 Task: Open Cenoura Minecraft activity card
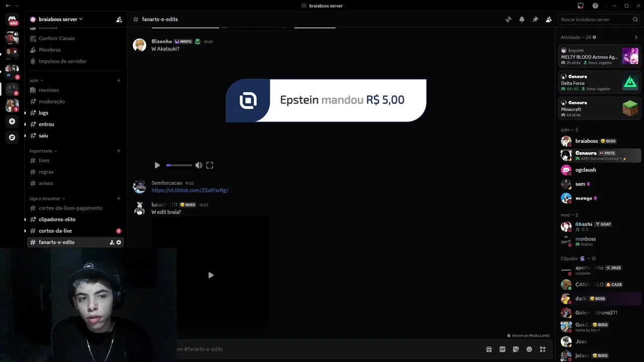click(x=599, y=109)
